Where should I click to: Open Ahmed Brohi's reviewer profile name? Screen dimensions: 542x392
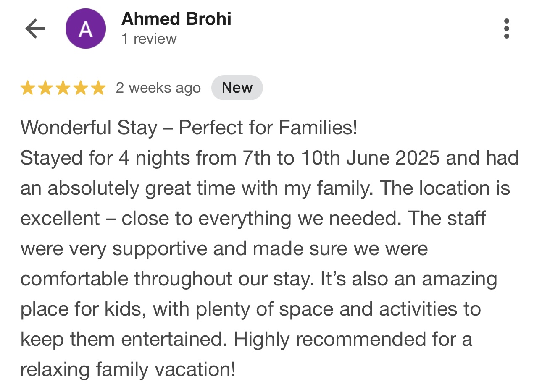click(x=176, y=19)
